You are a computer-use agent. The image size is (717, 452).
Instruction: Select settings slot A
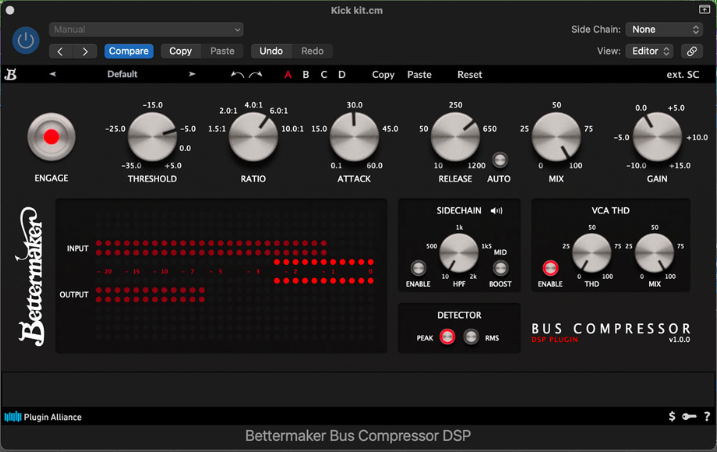288,75
